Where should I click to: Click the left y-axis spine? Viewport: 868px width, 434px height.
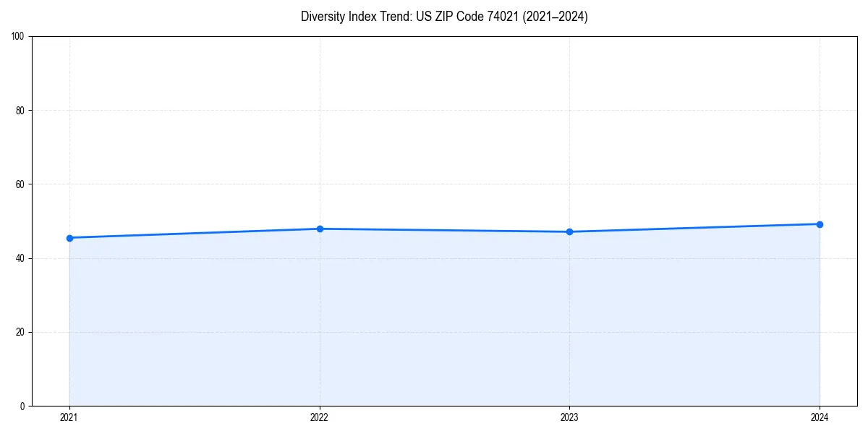[x=32, y=217]
